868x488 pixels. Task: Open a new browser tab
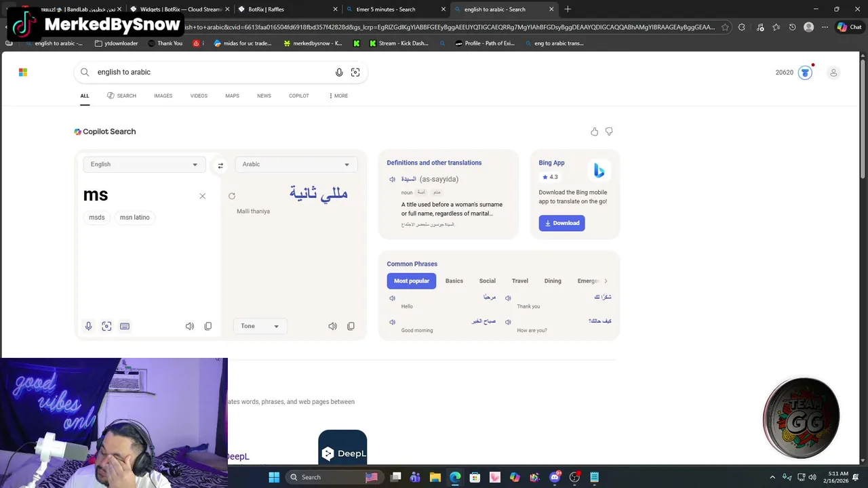[x=568, y=9]
